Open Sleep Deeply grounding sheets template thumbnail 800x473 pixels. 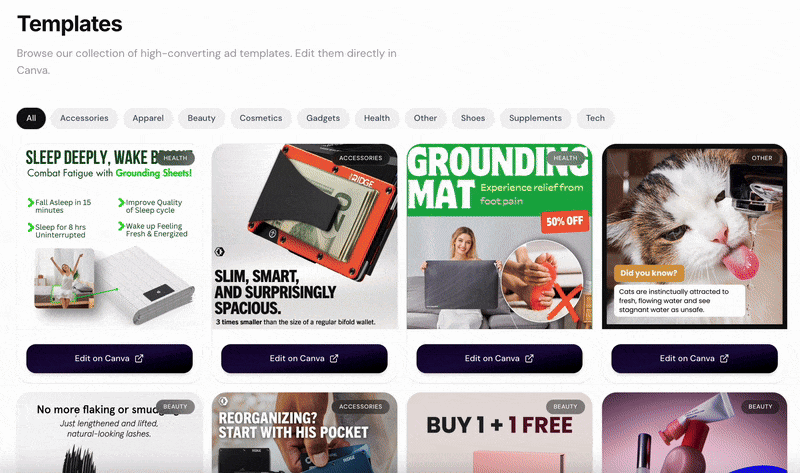[110, 236]
